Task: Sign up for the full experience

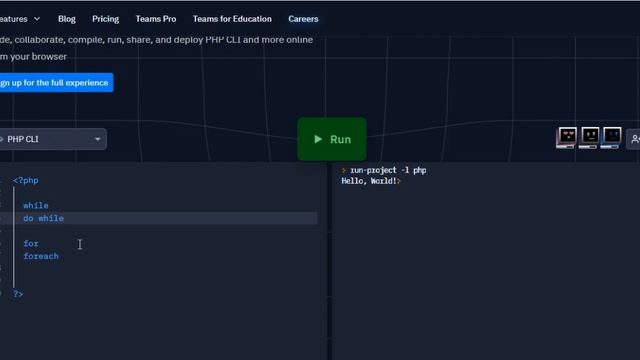Action: click(56, 82)
